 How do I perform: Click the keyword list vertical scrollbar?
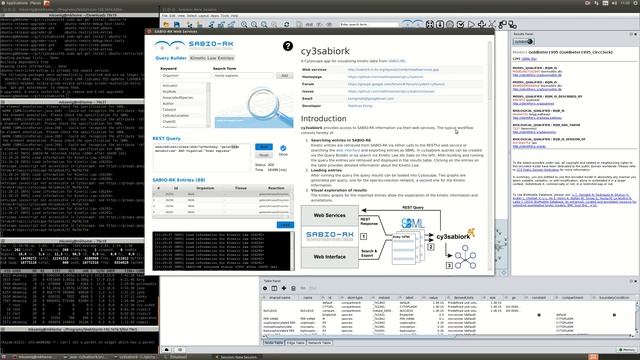point(208,105)
